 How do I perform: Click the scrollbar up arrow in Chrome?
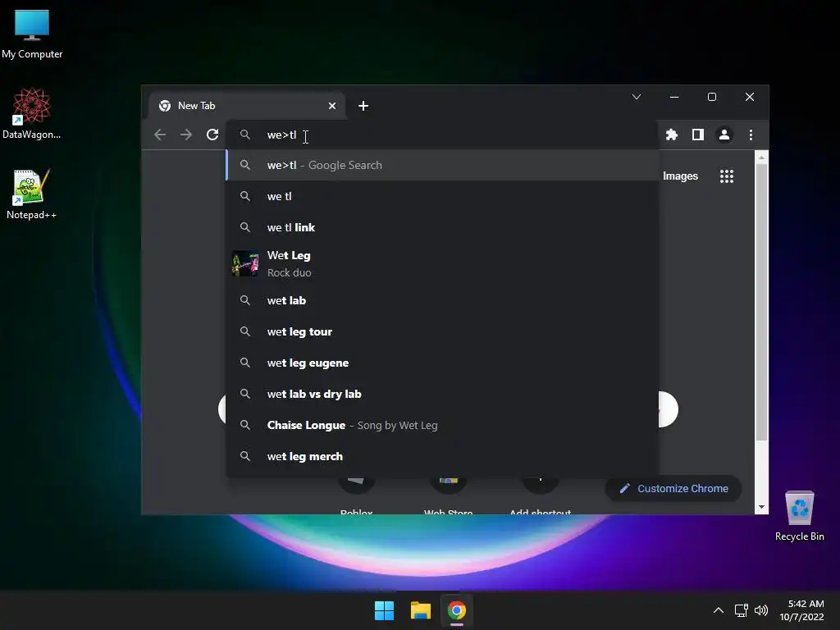pyautogui.click(x=761, y=157)
